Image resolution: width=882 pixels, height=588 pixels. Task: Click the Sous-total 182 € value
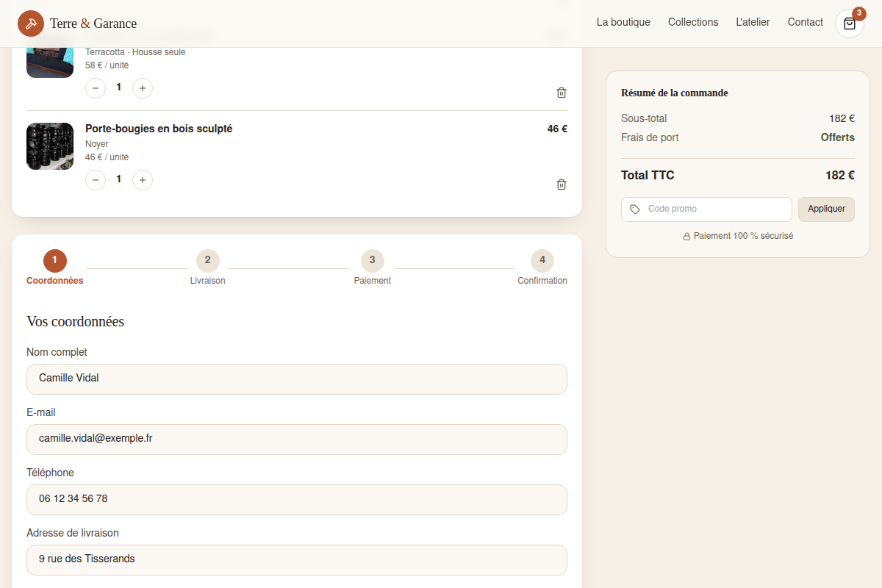842,118
